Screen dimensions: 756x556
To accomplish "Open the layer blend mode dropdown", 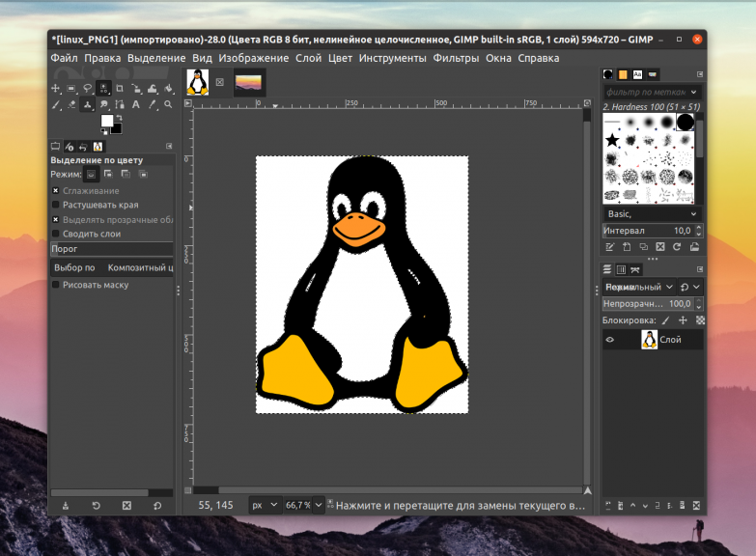I will [x=638, y=287].
